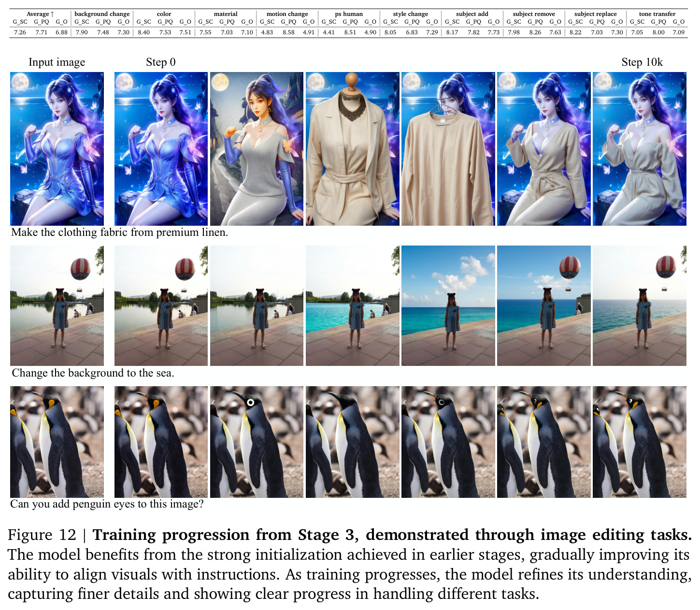Viewport: 700px width, 610px height.
Task: Open the linen shirt on hanger image
Action: coord(448,149)
